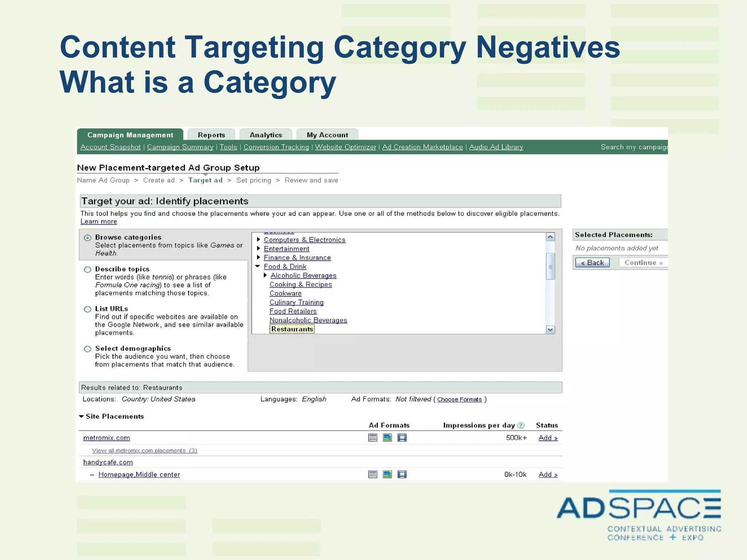Collapse Site Placements section
The width and height of the screenshot is (747, 560).
point(81,416)
